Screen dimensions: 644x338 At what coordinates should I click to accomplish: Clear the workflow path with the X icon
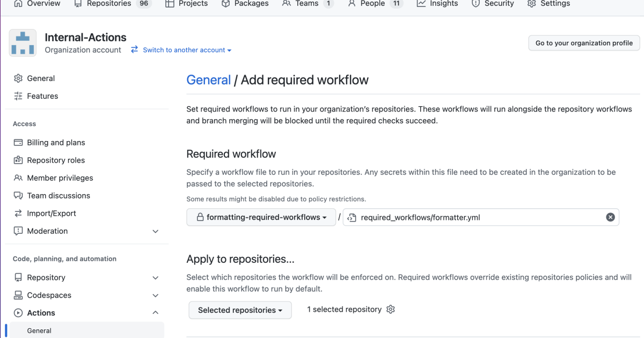coord(610,217)
